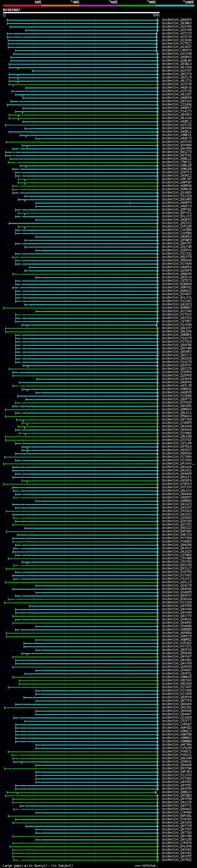
Task: Open hit UniRef100_Q93WE0
Action: 177,23
